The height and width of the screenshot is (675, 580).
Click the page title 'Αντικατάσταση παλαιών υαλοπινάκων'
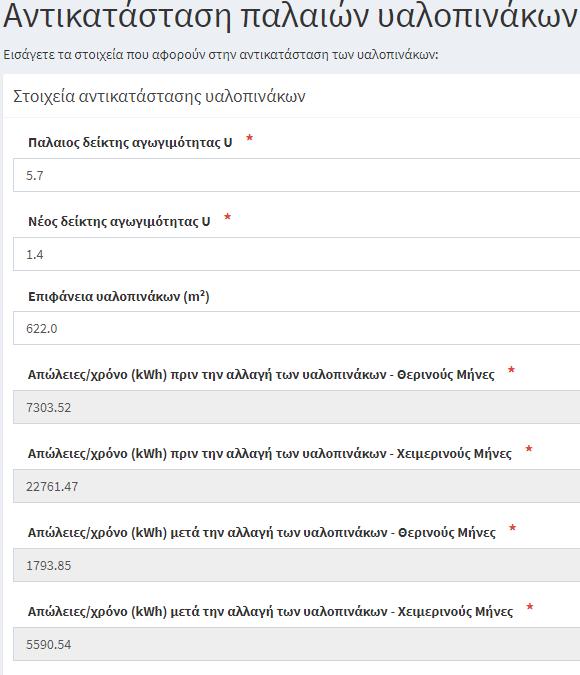click(x=290, y=16)
